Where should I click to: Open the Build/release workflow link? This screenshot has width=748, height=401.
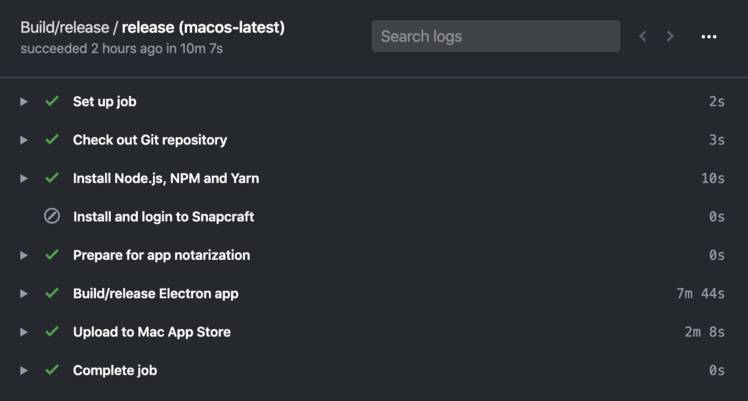(x=64, y=28)
